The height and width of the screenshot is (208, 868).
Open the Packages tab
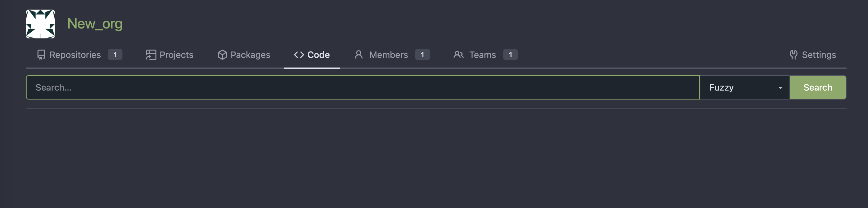click(244, 55)
